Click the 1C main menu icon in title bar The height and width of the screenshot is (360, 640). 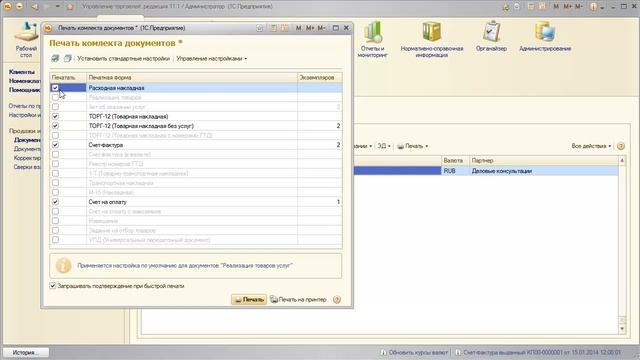pyautogui.click(x=7, y=7)
